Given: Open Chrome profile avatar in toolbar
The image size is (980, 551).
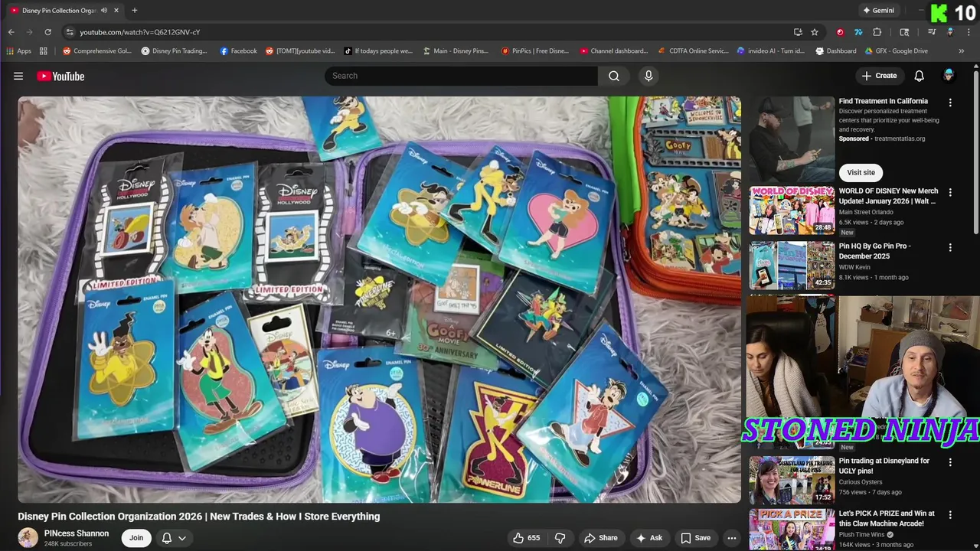Looking at the screenshot, I should (x=950, y=32).
